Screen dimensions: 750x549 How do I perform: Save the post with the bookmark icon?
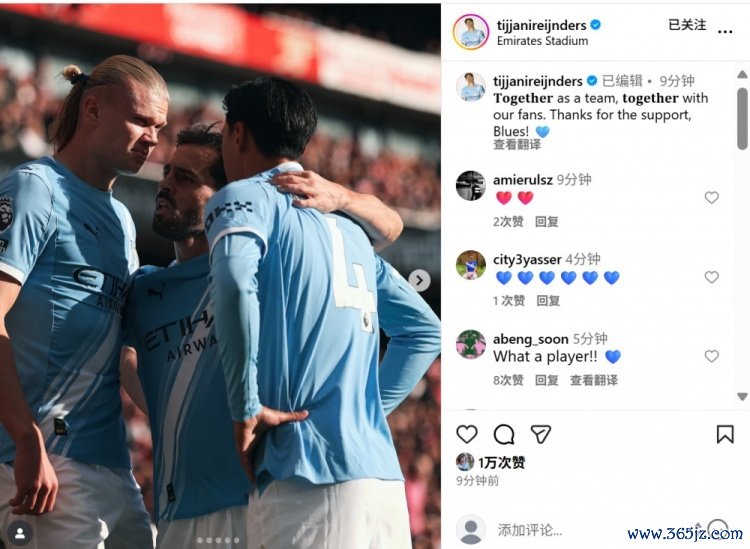click(x=725, y=434)
